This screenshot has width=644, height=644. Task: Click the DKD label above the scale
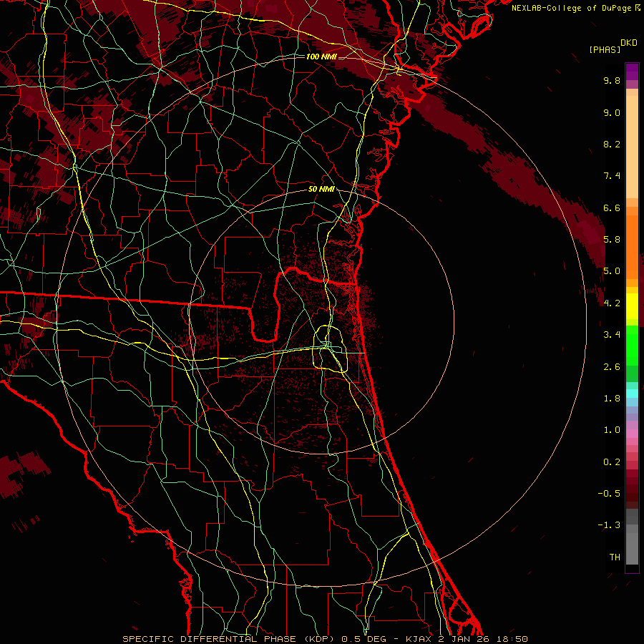point(629,43)
